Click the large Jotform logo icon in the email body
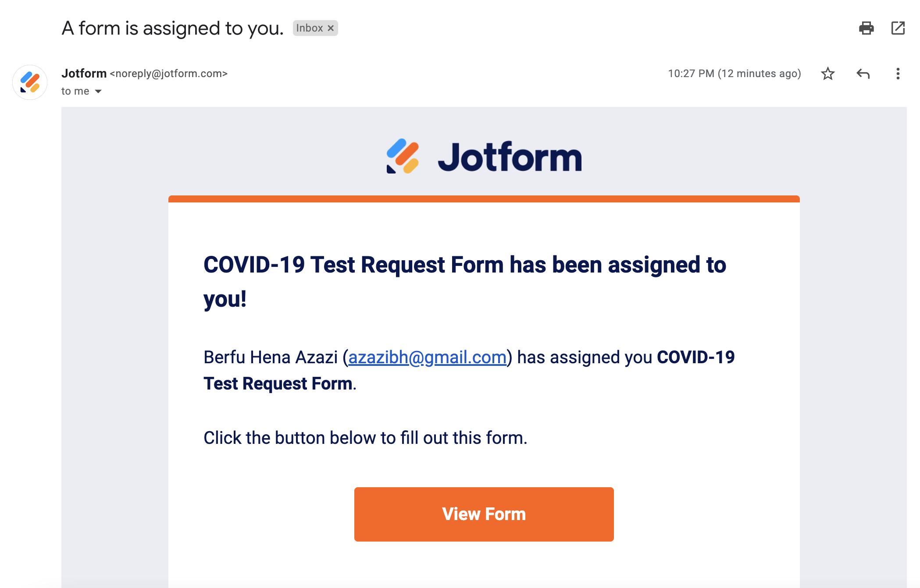Screen dimensions: 920x588 403,156
